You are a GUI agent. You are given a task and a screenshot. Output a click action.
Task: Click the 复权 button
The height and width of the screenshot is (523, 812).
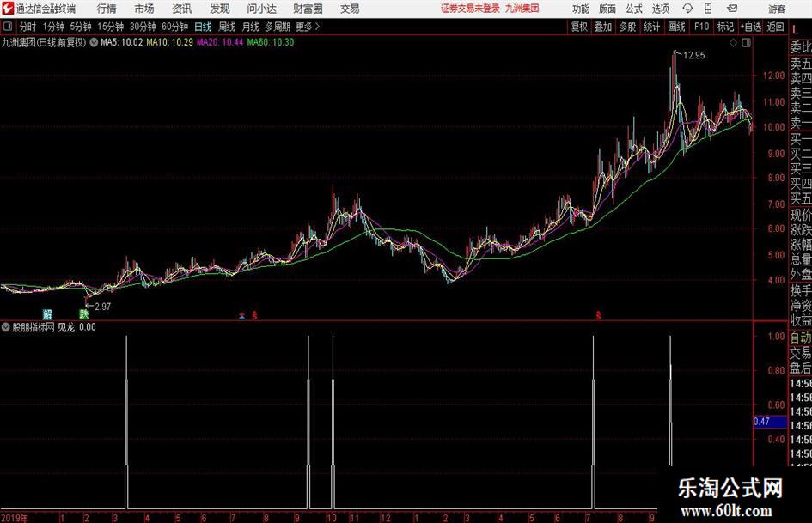579,27
